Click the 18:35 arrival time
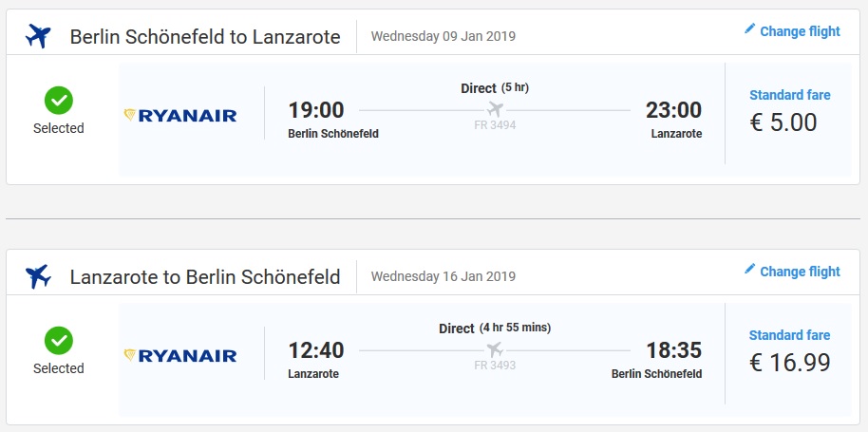This screenshot has width=868, height=432. click(674, 350)
